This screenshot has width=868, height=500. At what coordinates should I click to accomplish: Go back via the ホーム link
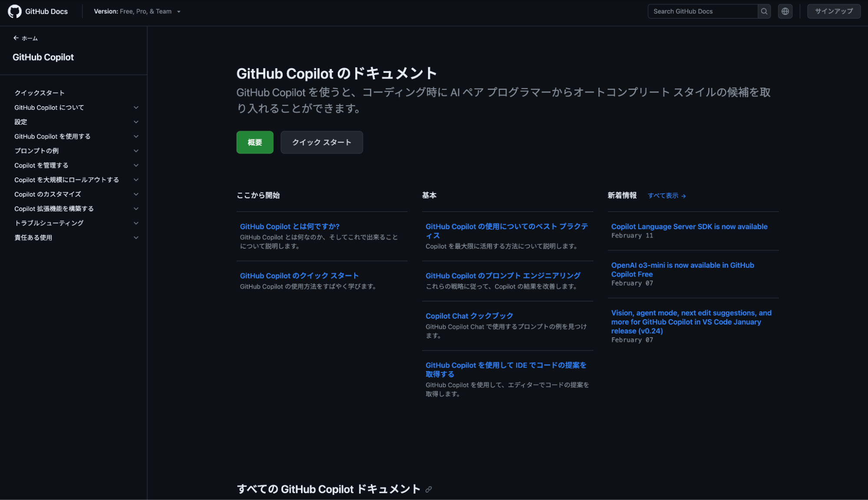(30, 38)
